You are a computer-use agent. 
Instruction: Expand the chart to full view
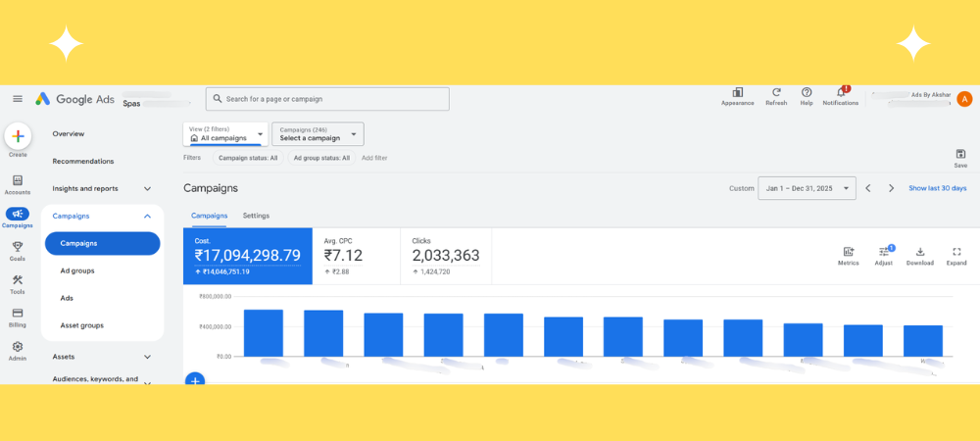click(956, 252)
